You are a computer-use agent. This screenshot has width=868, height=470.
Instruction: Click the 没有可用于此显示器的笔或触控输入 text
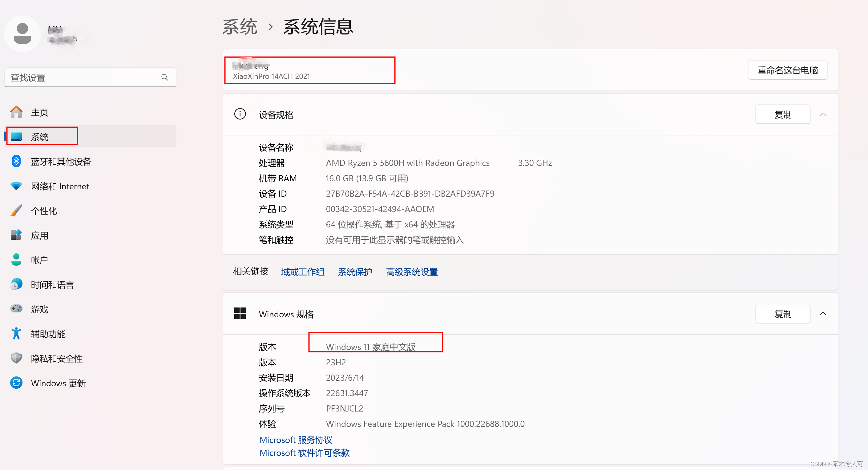[394, 240]
